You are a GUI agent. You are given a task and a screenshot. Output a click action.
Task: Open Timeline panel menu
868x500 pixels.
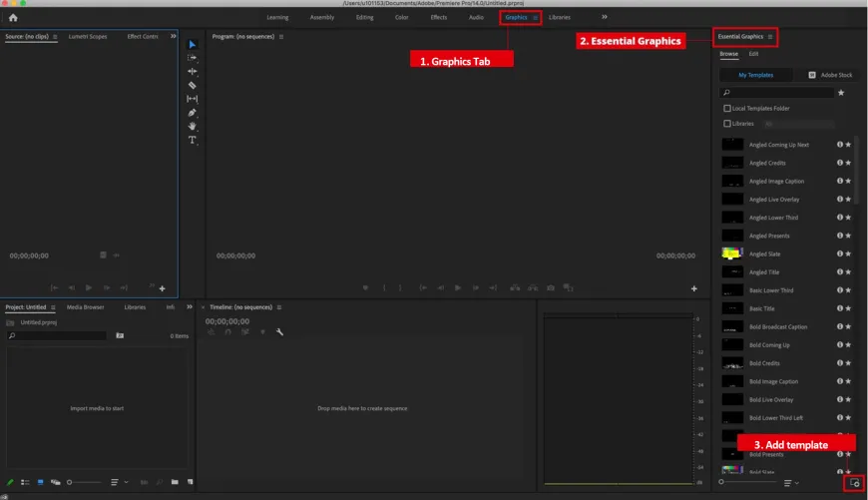279,307
